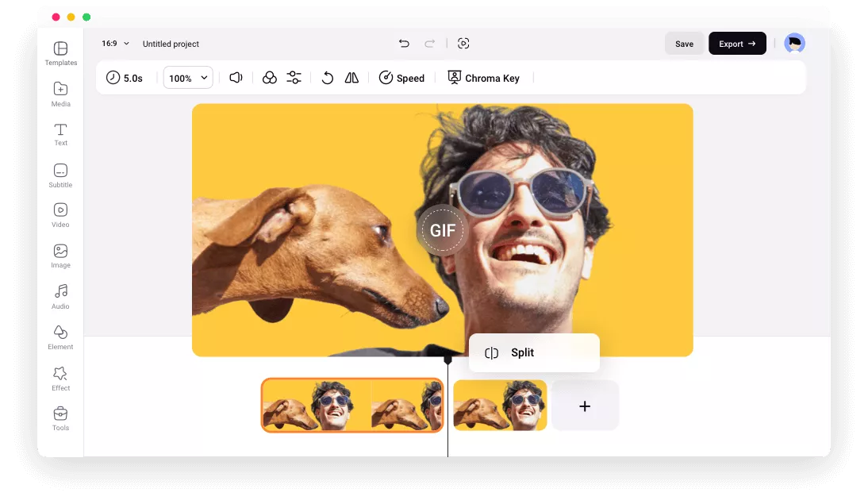Select the second clip thumbnail in timeline
This screenshot has height=504, width=868.
click(499, 405)
